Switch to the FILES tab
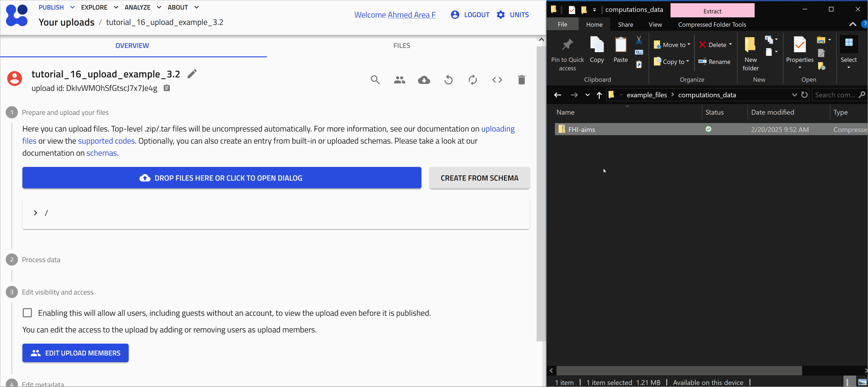This screenshot has width=868, height=387. [402, 45]
